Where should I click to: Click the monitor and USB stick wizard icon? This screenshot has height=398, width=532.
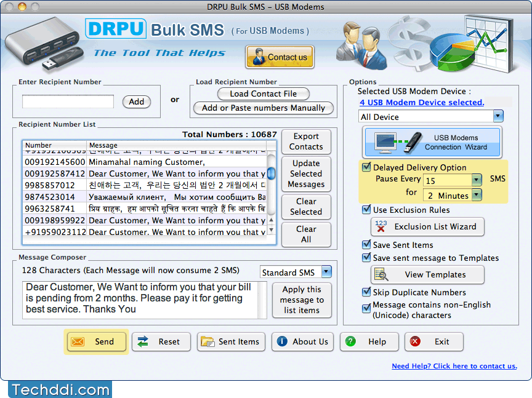398,142
